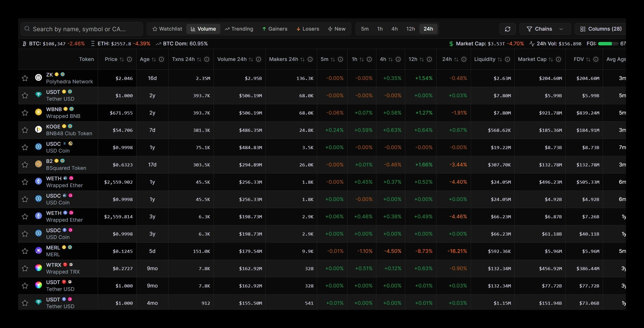
Task: Click info icon beside Liquidity header
Action: pyautogui.click(x=507, y=59)
